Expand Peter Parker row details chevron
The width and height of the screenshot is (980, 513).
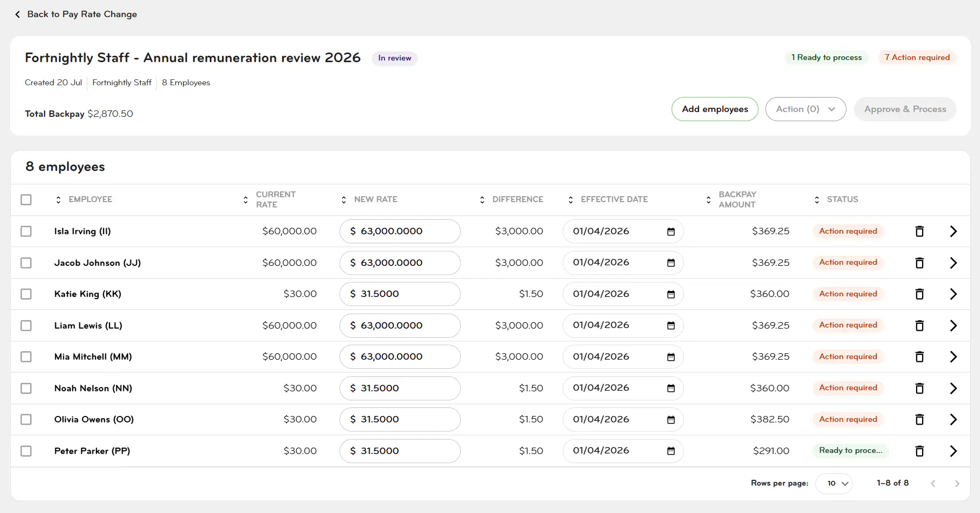click(953, 451)
